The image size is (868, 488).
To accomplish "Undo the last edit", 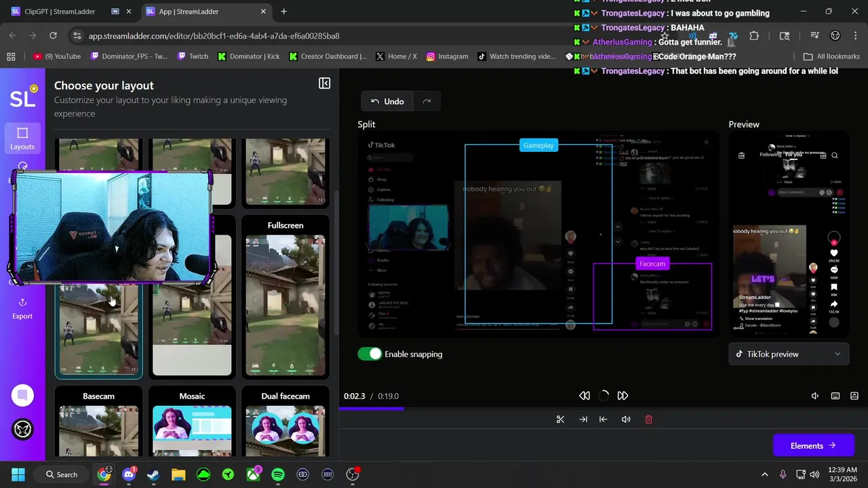I will (387, 101).
